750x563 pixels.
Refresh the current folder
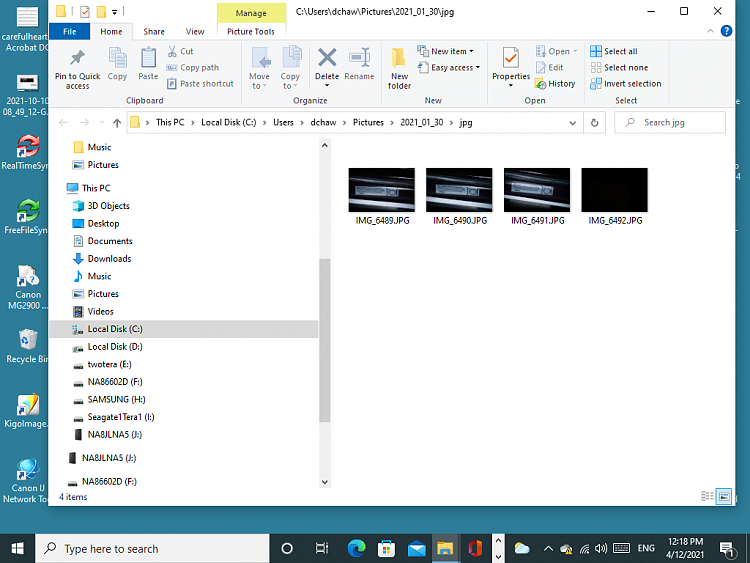[x=595, y=123]
